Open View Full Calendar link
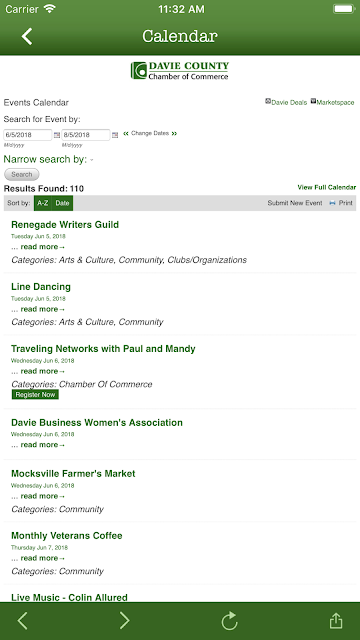This screenshot has width=360, height=640. pos(327,187)
